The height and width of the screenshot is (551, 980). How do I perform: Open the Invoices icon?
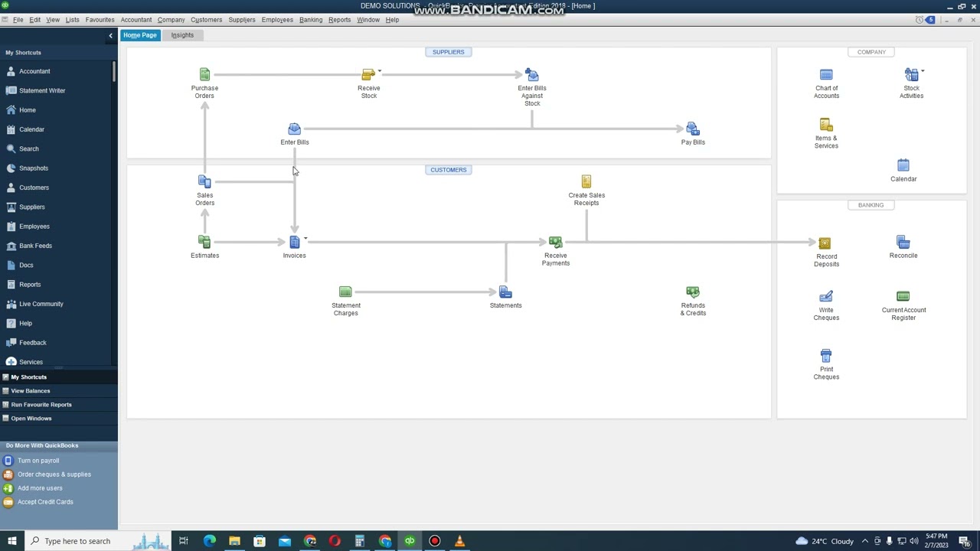[x=294, y=243]
